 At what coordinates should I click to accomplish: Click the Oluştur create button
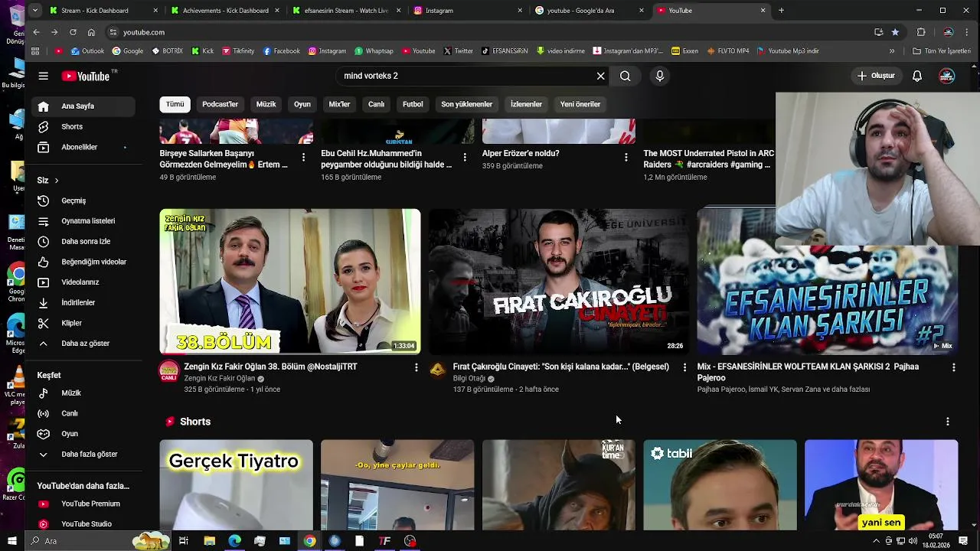click(876, 76)
